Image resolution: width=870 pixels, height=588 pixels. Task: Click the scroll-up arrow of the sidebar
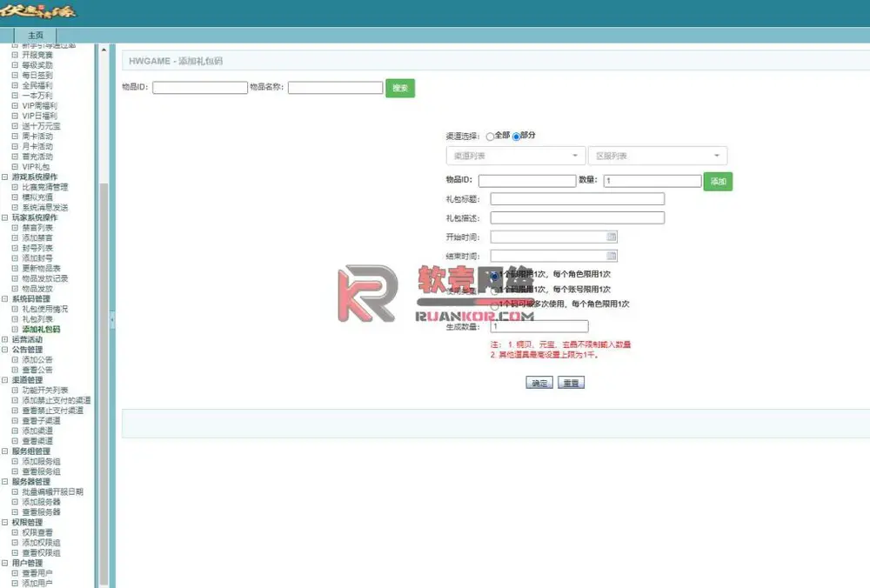[104, 50]
